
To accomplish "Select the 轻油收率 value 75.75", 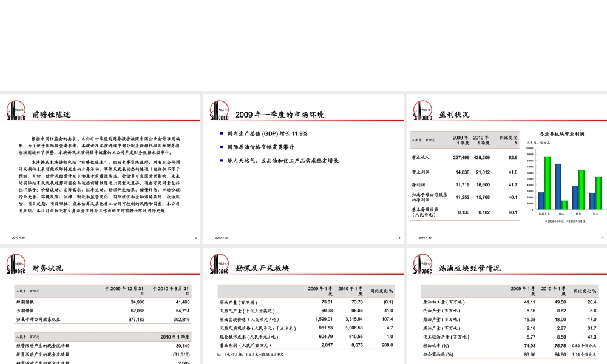I will pyautogui.click(x=560, y=346).
